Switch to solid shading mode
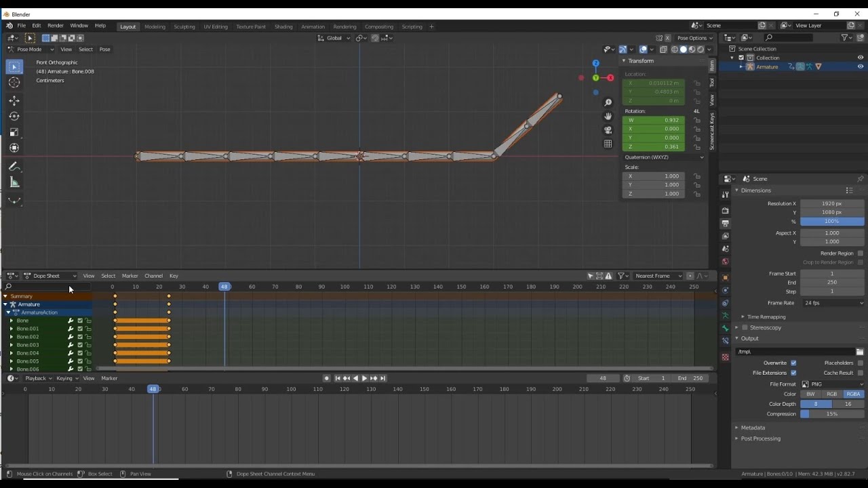 (684, 49)
